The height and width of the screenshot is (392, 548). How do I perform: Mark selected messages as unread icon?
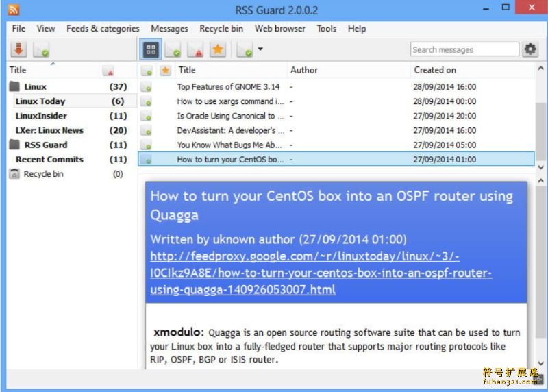(x=195, y=49)
